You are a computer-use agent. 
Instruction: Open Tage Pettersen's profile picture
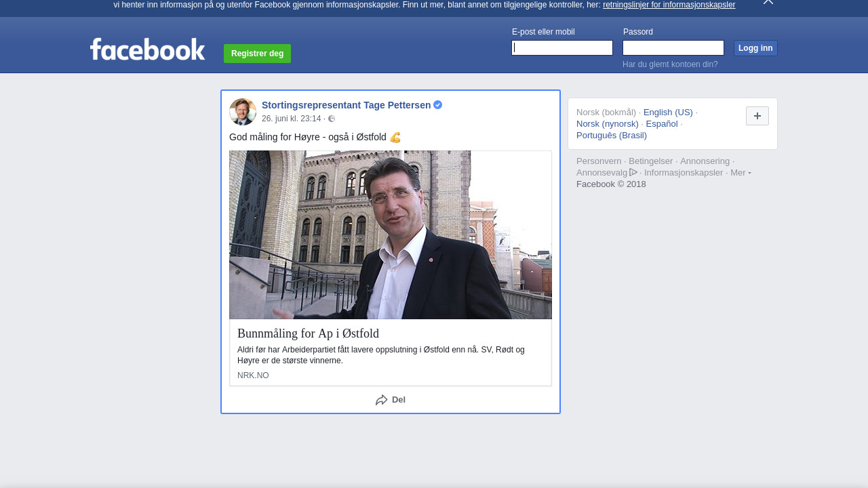(243, 112)
